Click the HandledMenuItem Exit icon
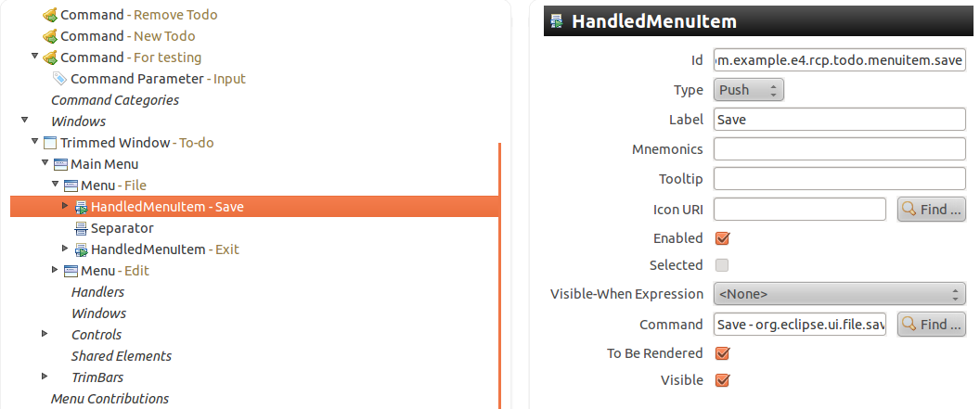 point(81,249)
